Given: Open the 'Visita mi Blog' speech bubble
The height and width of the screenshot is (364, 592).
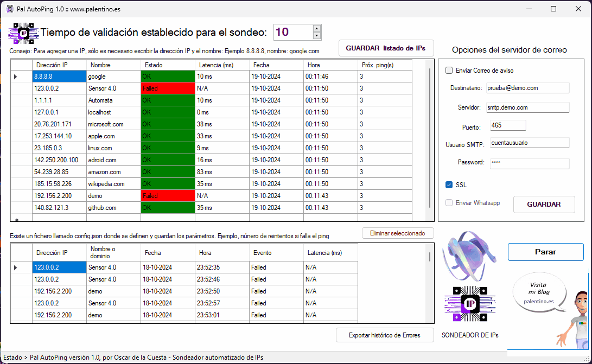Looking at the screenshot, I should click(x=538, y=293).
